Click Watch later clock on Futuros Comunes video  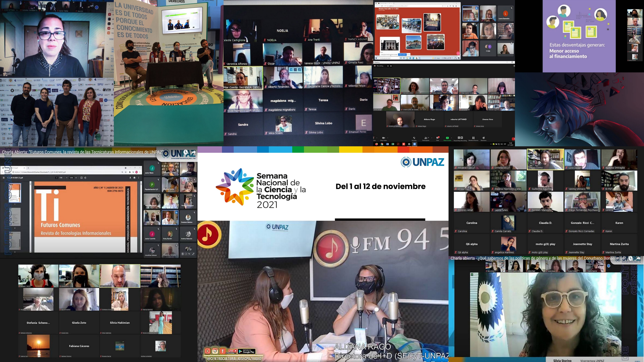coord(186,152)
